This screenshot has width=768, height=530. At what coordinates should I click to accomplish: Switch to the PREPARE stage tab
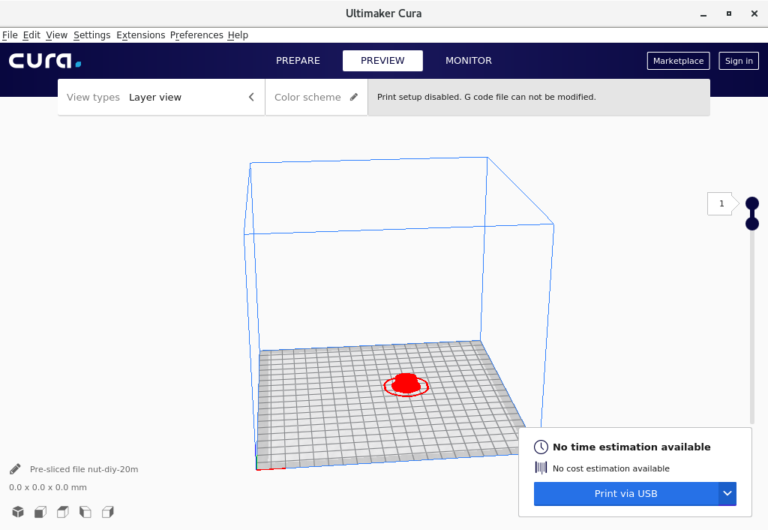pos(298,61)
